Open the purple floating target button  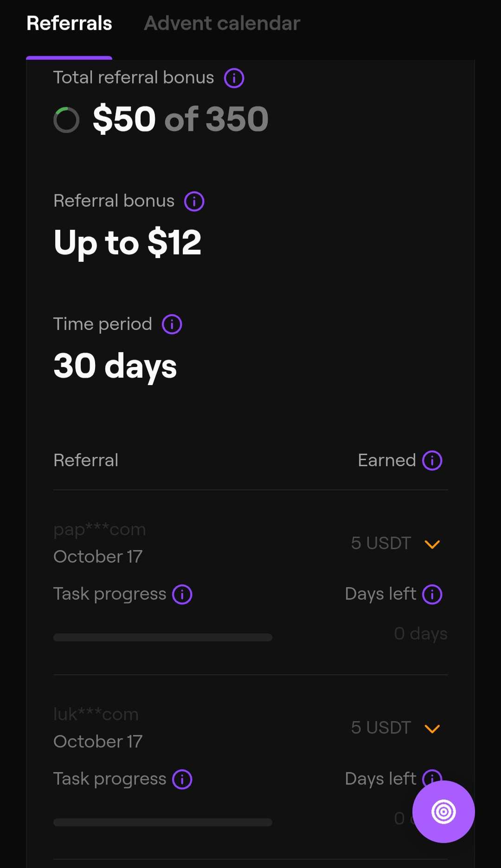click(x=443, y=811)
